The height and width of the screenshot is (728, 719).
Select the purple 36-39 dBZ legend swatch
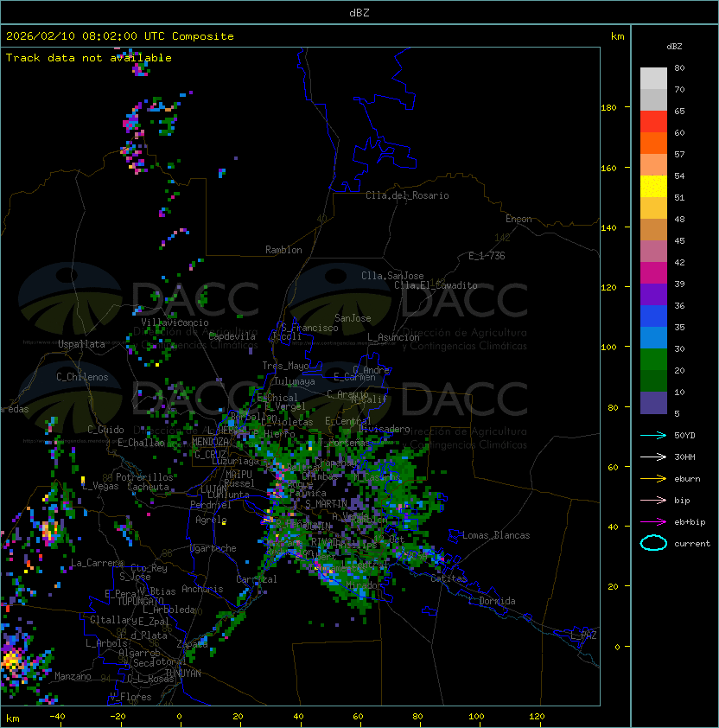coord(653,294)
